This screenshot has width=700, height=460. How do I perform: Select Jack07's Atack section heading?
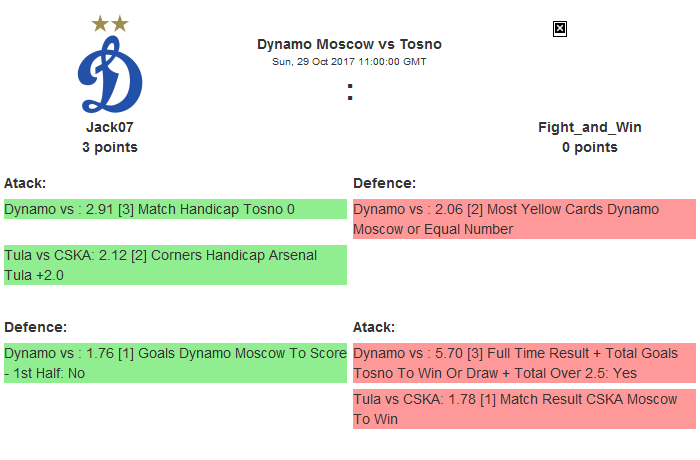point(25,183)
